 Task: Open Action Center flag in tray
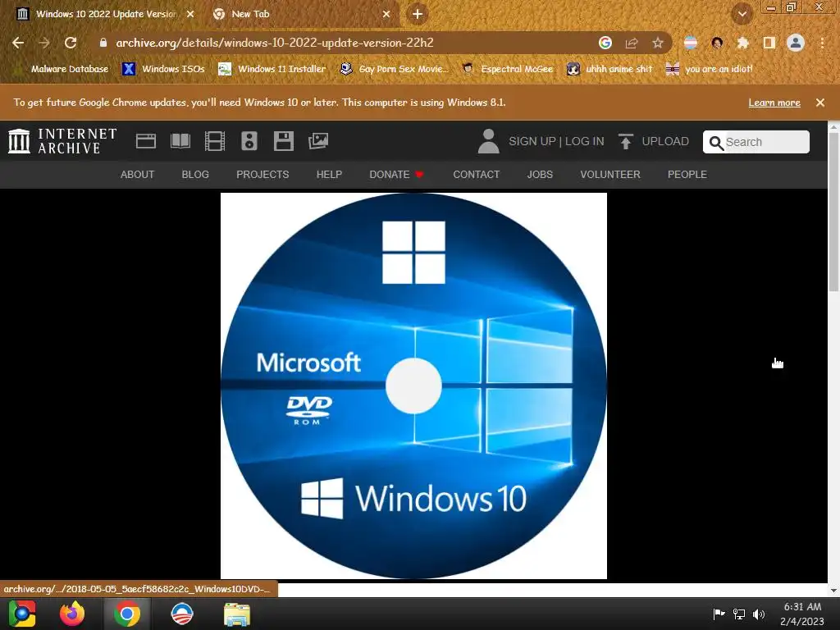[719, 614]
